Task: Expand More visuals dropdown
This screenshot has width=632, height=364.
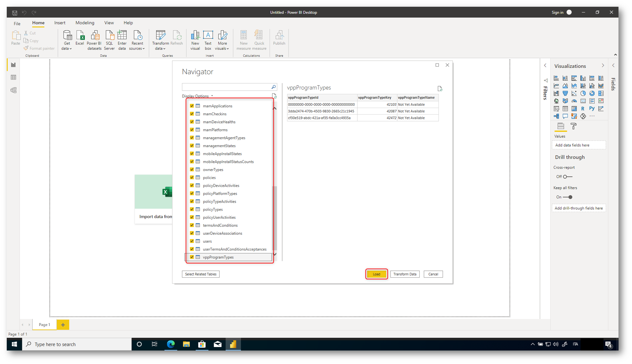Action: pyautogui.click(x=222, y=40)
